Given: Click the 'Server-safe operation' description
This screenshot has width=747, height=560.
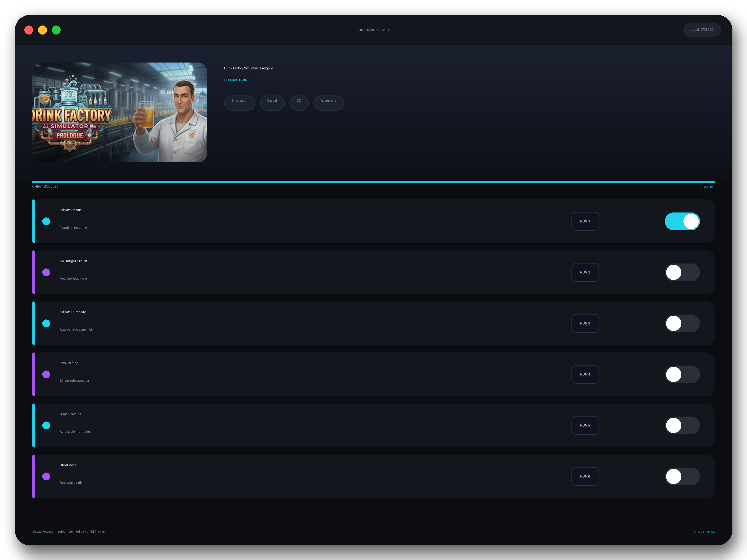Looking at the screenshot, I should tap(75, 380).
